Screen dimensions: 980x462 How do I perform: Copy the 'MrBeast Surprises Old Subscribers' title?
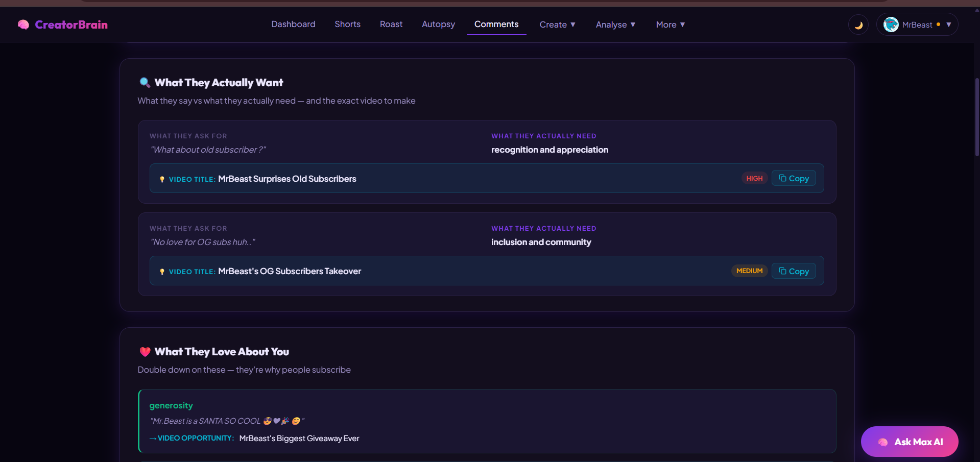click(x=794, y=178)
